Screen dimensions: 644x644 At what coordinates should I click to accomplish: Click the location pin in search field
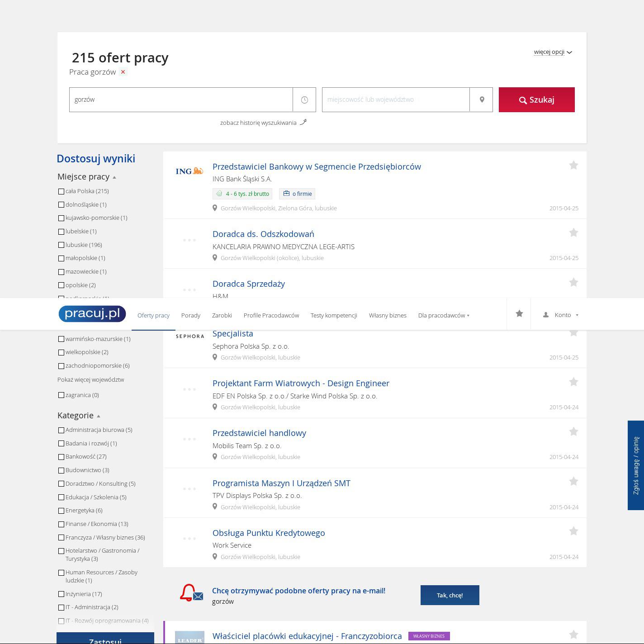point(482,99)
